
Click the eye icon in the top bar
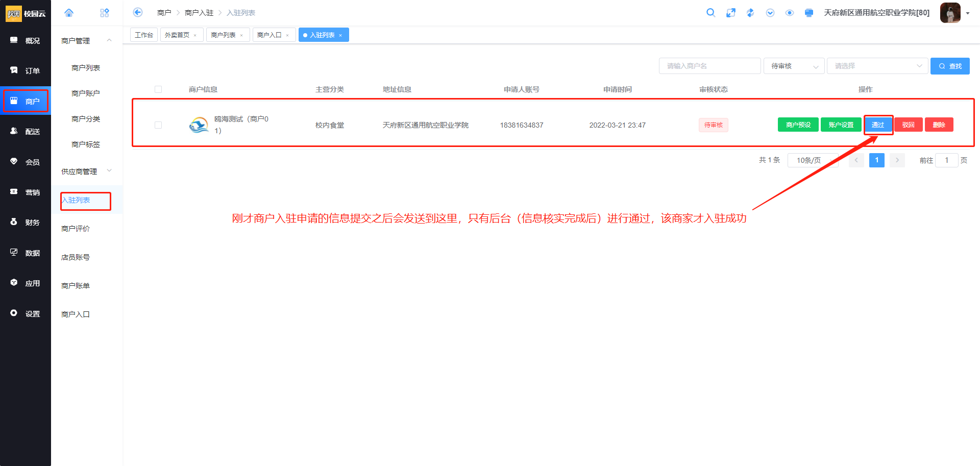pos(790,13)
